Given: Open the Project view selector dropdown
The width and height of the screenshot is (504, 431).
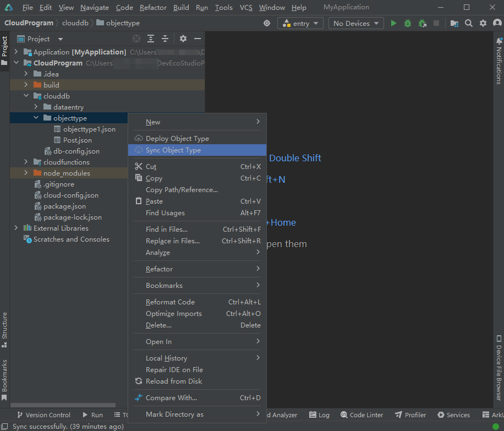Looking at the screenshot, I should point(61,39).
